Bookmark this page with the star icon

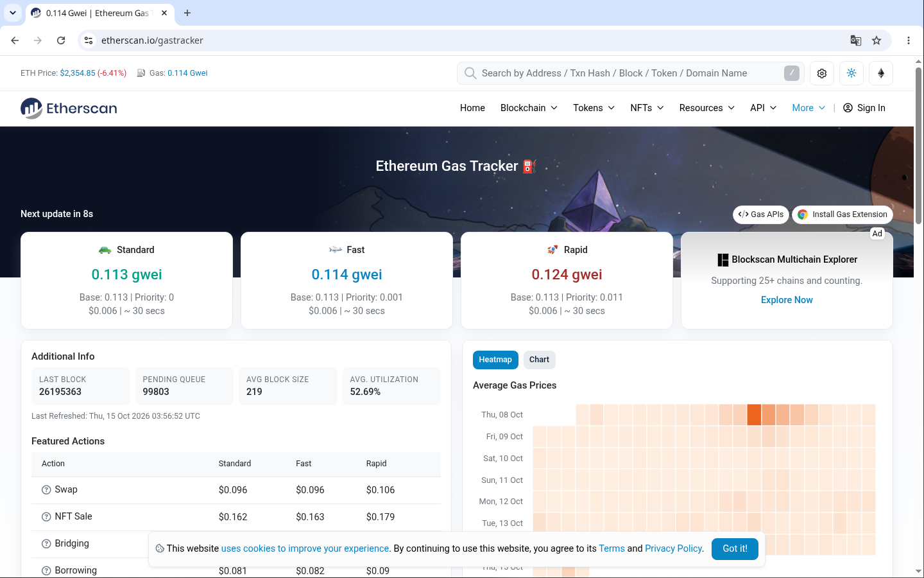click(877, 40)
